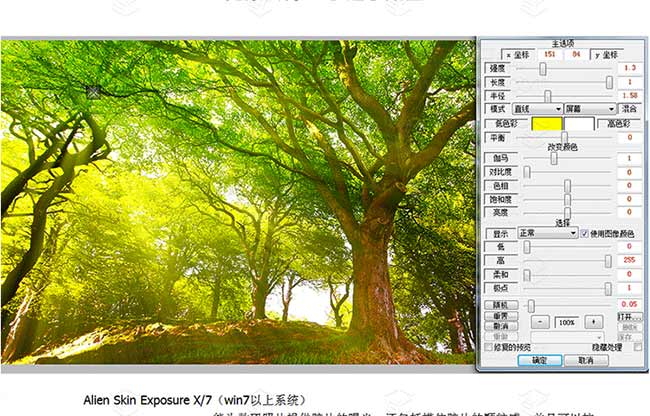This screenshot has height=416, width=650.
Task: Toggle the 使用图像颜色 checkbox
Action: (586, 233)
